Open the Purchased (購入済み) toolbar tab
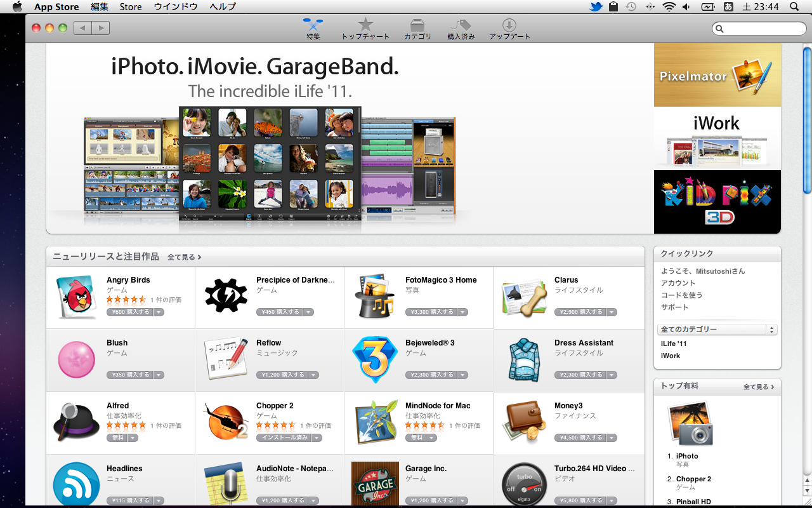The height and width of the screenshot is (508, 812). 461,29
